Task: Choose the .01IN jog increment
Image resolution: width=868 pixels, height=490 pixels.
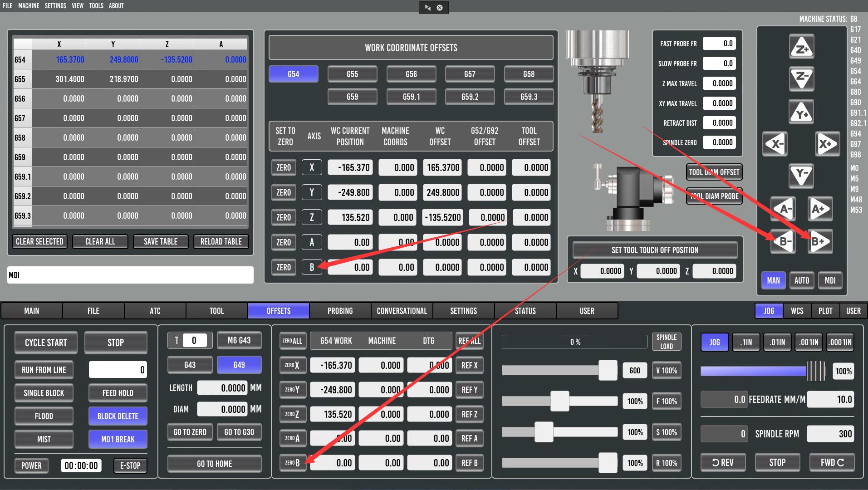Action: (x=777, y=342)
